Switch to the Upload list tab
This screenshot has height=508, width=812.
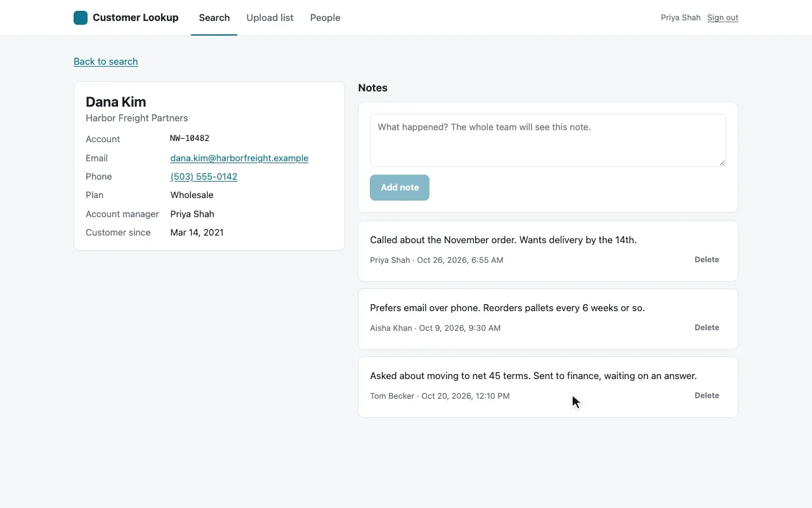tap(270, 18)
